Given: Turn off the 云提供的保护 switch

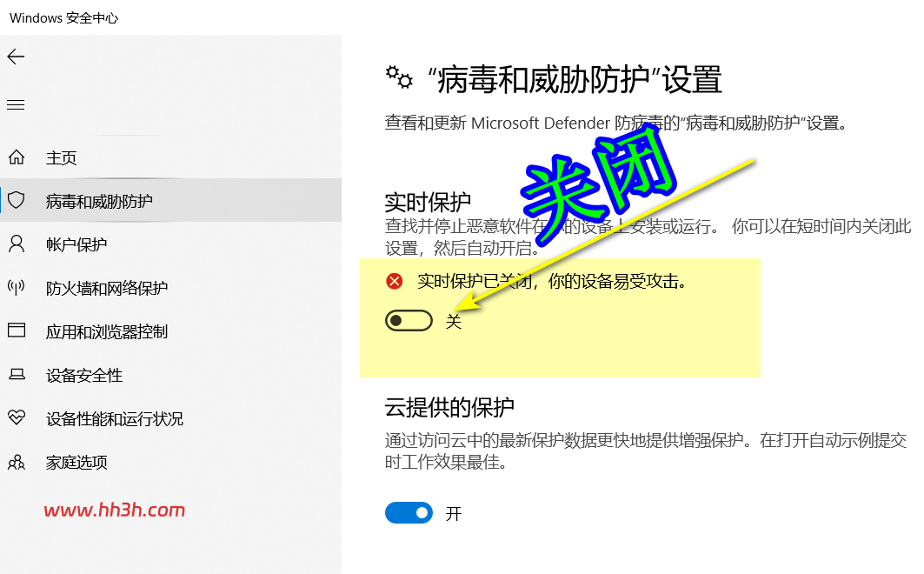Looking at the screenshot, I should tap(409, 513).
